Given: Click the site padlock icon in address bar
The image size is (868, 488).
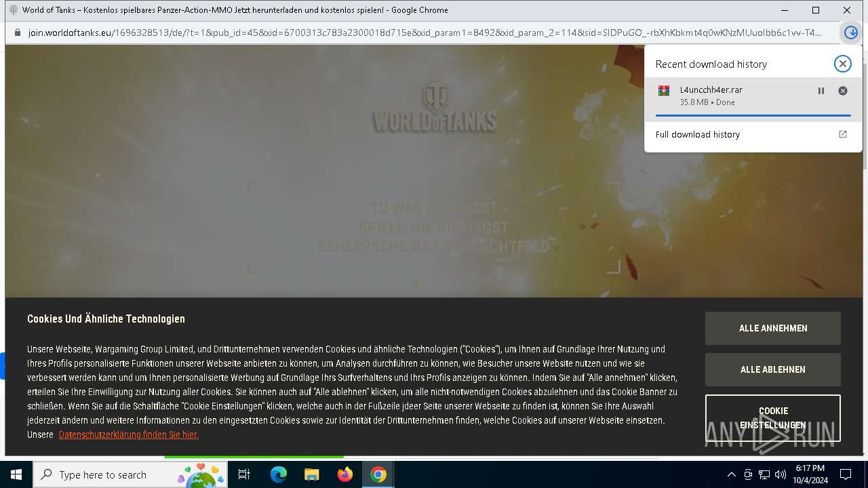Looking at the screenshot, I should point(18,33).
